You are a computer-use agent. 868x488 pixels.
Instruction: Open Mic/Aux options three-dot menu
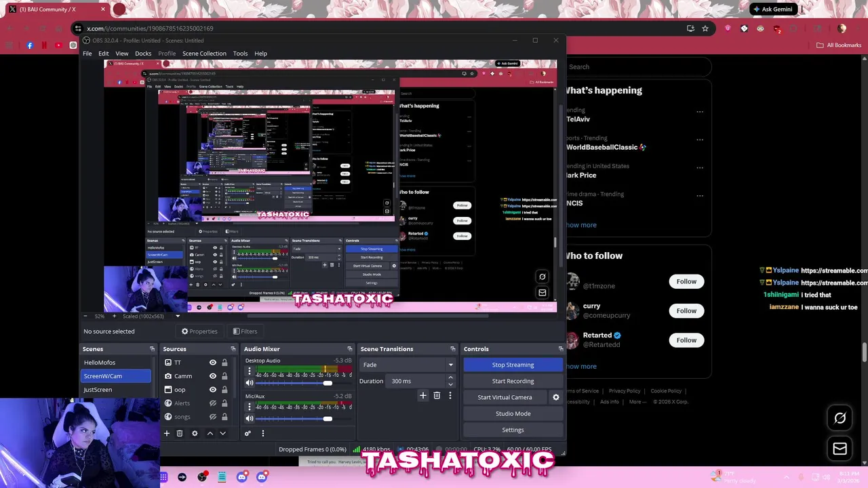point(249,407)
